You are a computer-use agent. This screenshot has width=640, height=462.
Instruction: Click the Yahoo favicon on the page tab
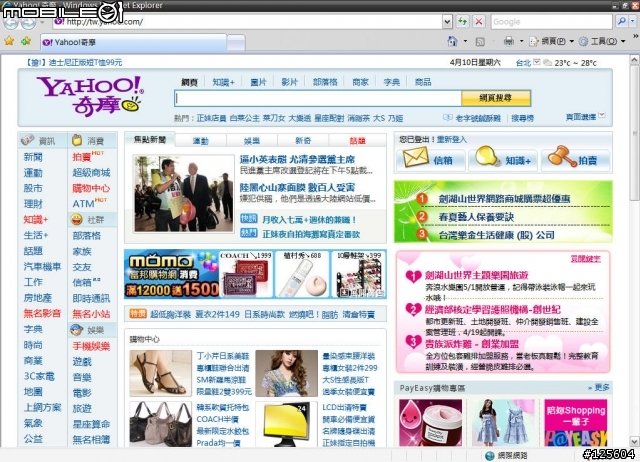(x=47, y=42)
